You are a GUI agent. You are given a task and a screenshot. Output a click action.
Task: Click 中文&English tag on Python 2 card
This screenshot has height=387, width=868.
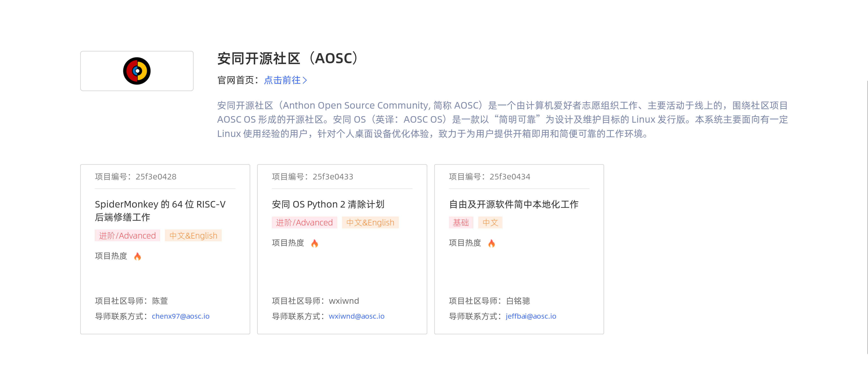click(x=370, y=222)
